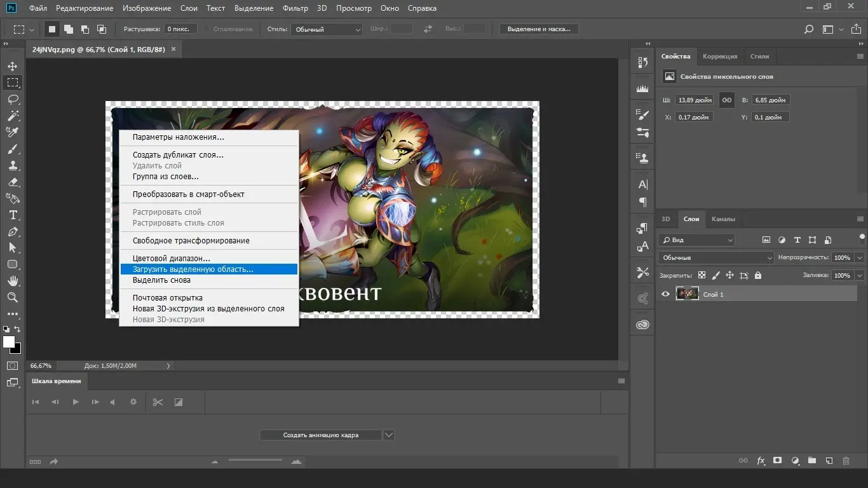Click timeline go to first frame button
868x488 pixels.
coord(36,402)
